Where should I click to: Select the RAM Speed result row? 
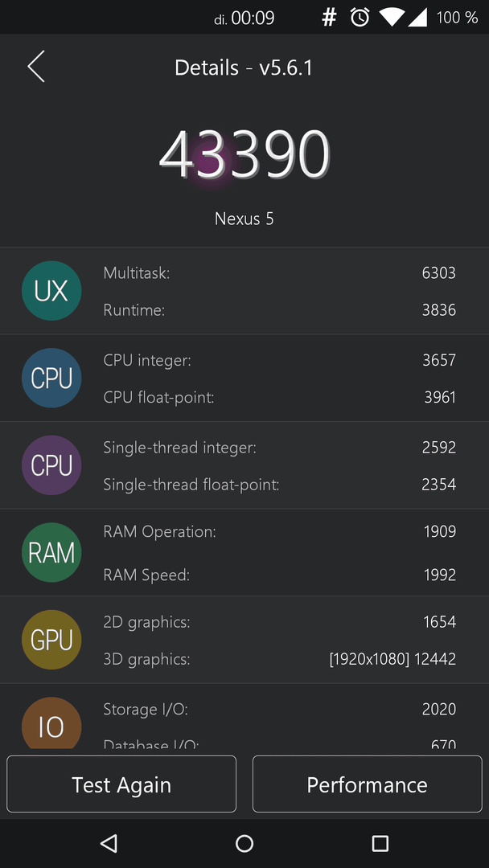(279, 575)
